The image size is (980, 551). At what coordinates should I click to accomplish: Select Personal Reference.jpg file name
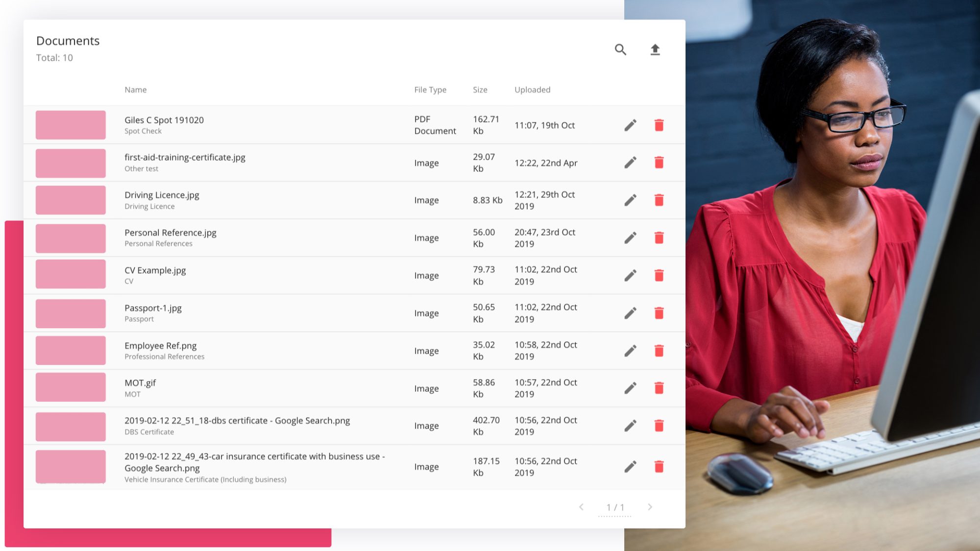click(171, 233)
